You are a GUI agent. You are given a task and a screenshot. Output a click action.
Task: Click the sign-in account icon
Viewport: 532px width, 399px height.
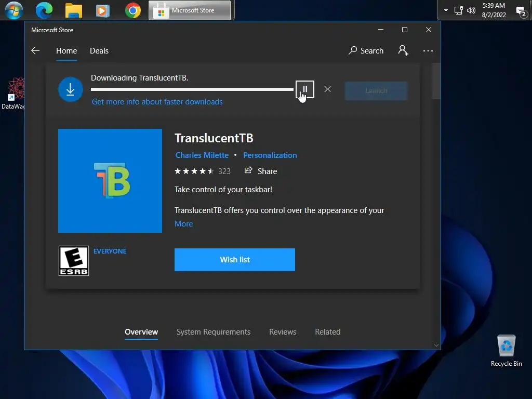coord(403,50)
